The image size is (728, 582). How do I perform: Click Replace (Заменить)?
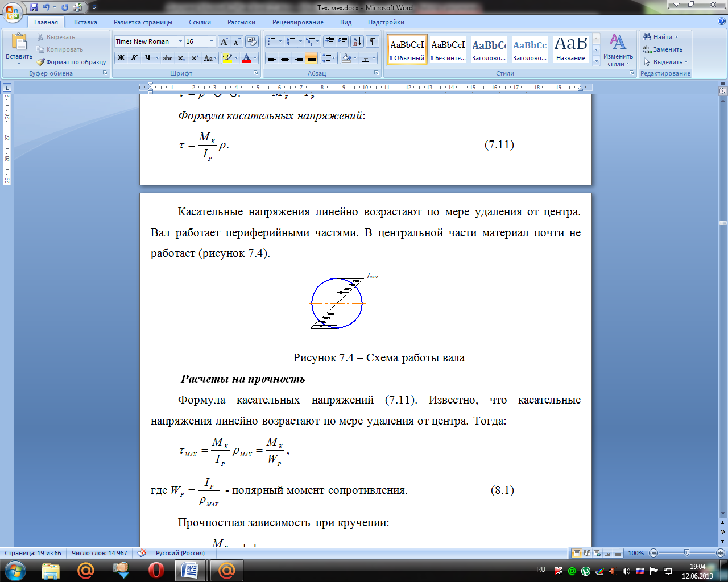click(664, 49)
